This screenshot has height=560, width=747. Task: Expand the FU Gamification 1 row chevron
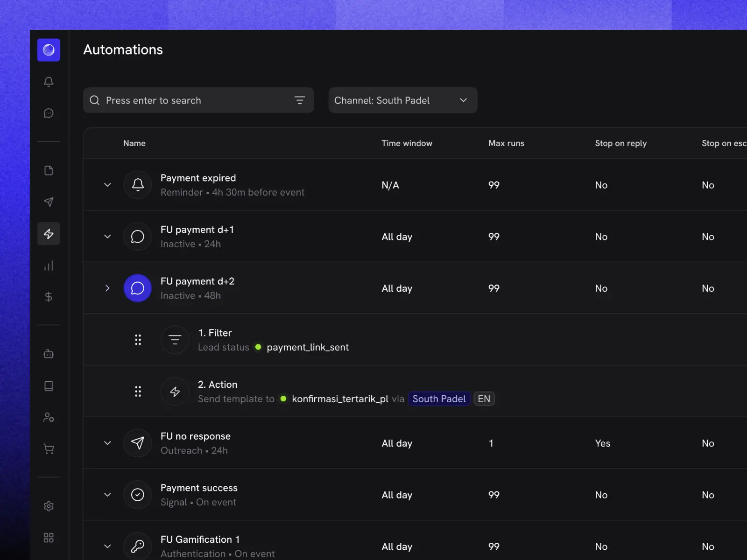[107, 546]
